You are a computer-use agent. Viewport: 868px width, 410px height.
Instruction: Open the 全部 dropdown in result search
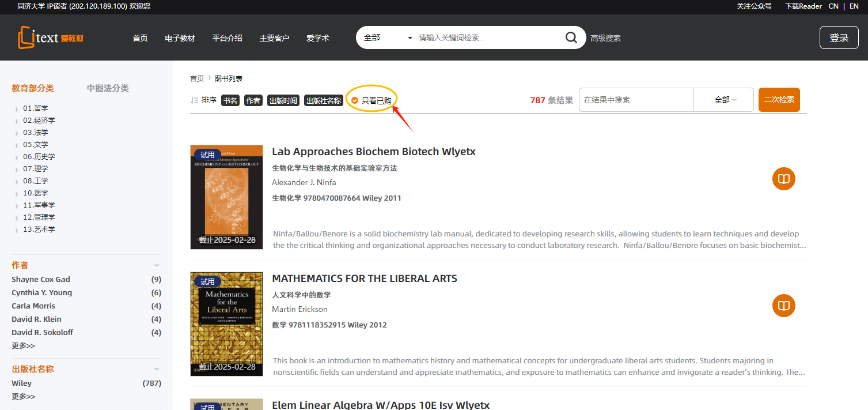pos(725,100)
